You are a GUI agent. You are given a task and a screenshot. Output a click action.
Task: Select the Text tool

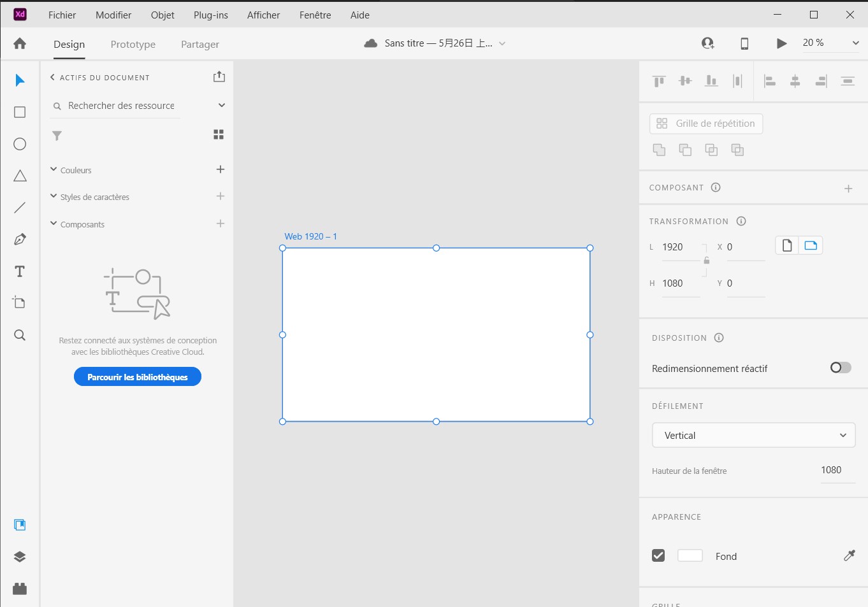point(20,271)
